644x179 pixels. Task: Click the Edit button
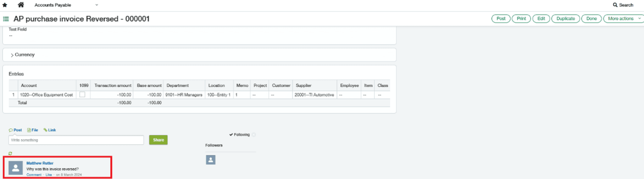click(x=541, y=19)
